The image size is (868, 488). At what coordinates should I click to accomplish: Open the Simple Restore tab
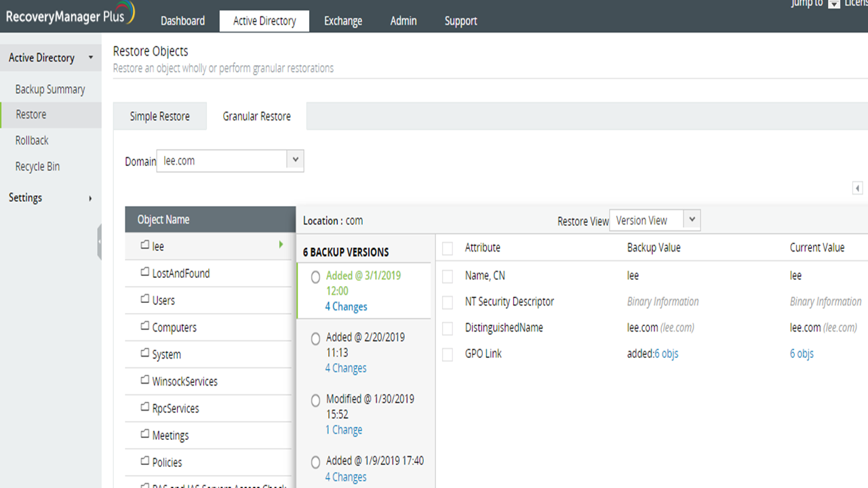click(159, 117)
